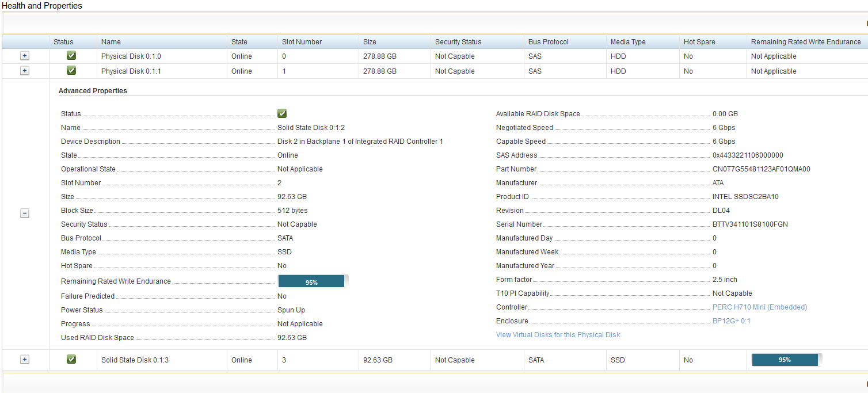Click bus protocol value SATA in Advanced Properties
868x393 pixels.
285,238
